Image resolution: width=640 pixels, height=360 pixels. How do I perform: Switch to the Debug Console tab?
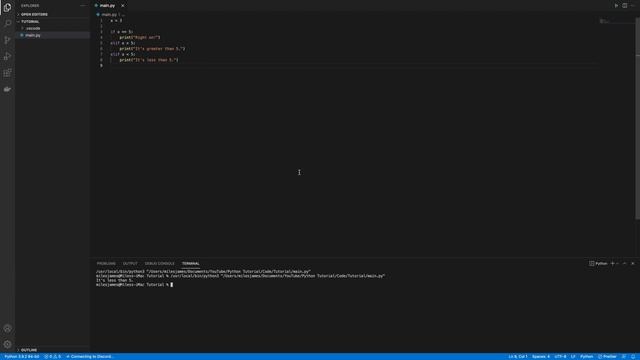click(159, 264)
